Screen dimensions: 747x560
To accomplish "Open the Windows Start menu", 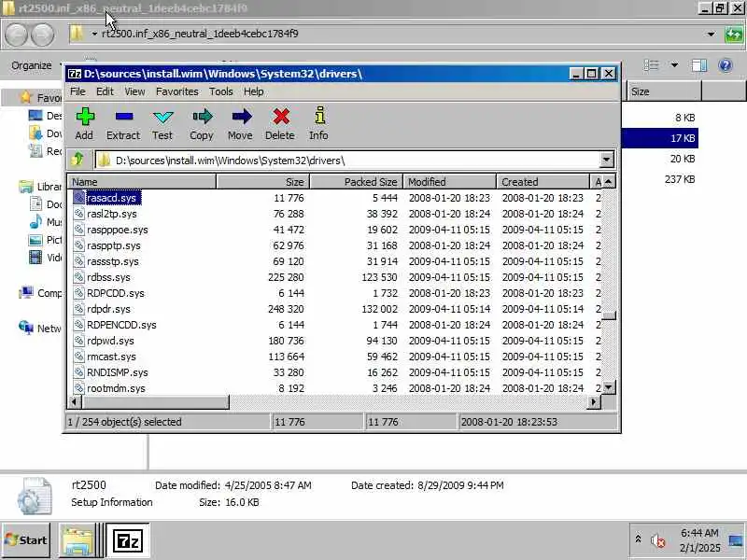I will coord(26,540).
